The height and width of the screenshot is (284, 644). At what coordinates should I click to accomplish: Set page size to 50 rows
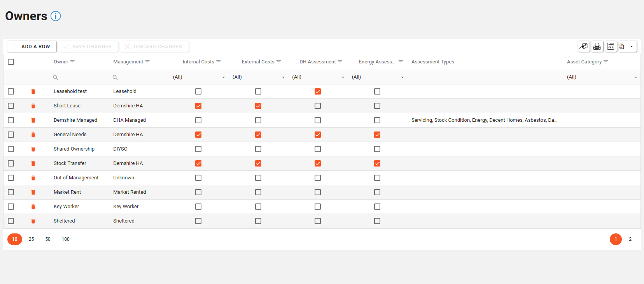click(48, 239)
